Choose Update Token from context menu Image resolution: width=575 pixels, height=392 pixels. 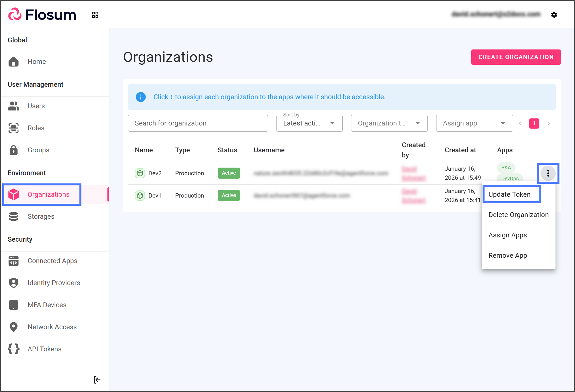(x=509, y=194)
